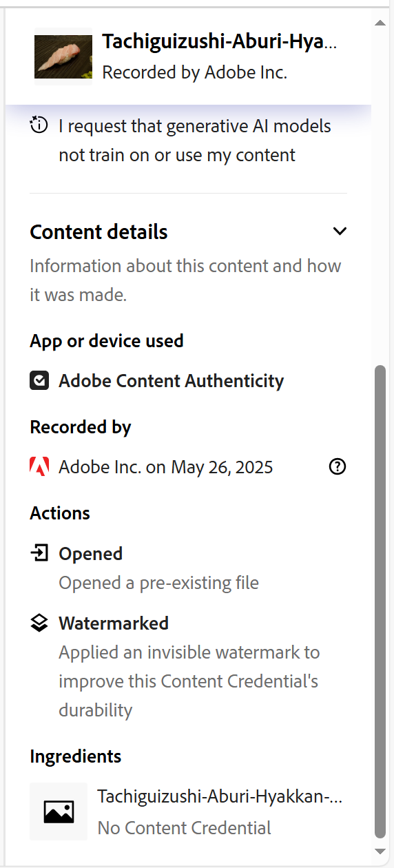Click the ingredient image placeholder icon
This screenshot has width=394, height=868.
click(x=59, y=812)
